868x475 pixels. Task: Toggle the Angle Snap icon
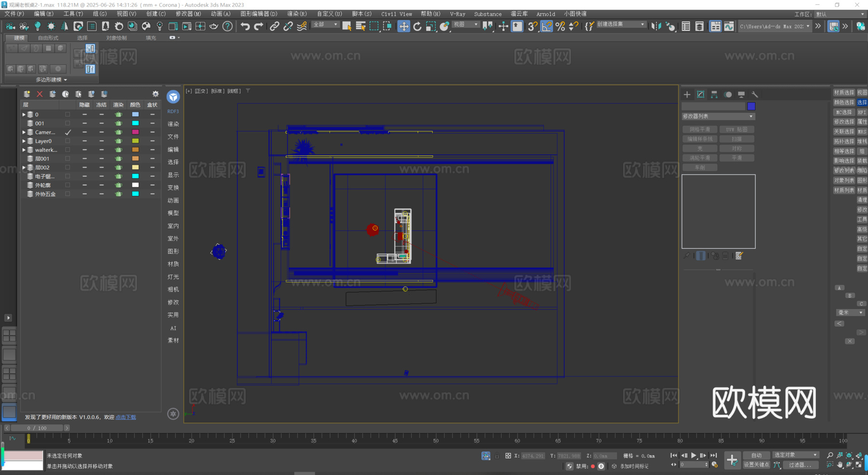[x=546, y=26]
